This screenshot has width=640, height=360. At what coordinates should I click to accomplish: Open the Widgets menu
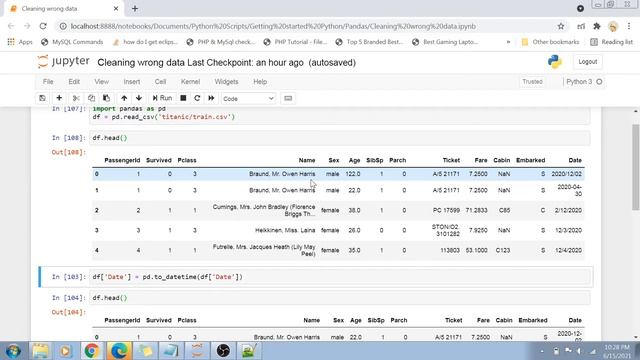[x=227, y=82]
